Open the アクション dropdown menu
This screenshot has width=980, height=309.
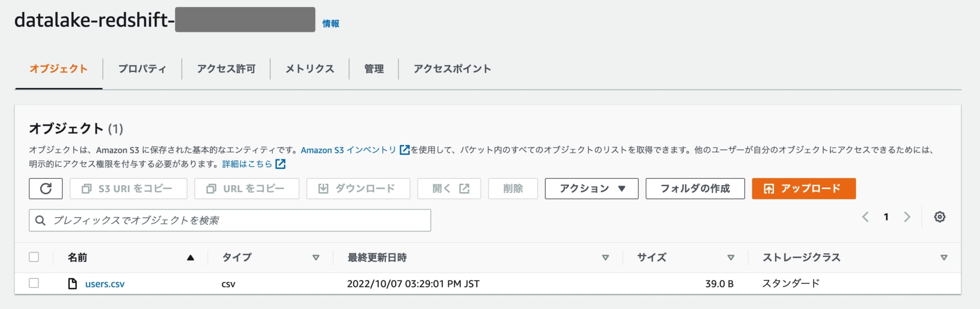pyautogui.click(x=591, y=188)
